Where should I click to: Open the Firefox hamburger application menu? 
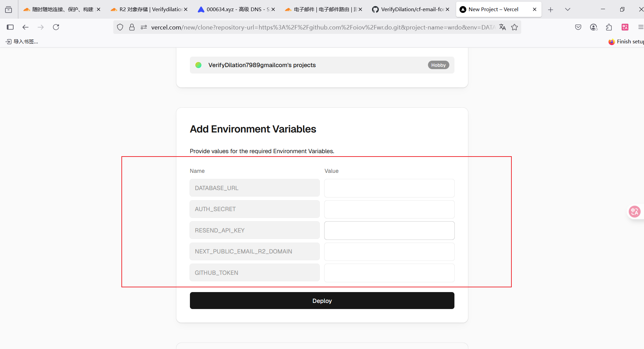pyautogui.click(x=640, y=27)
